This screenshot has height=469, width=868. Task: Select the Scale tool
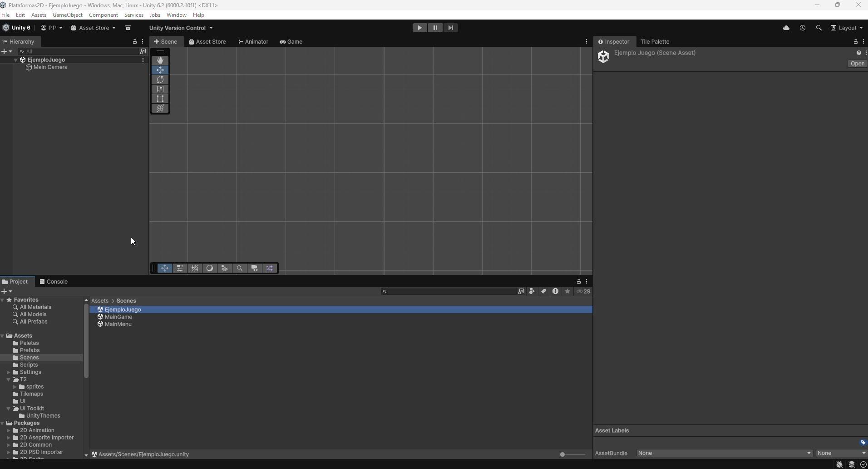pos(160,89)
